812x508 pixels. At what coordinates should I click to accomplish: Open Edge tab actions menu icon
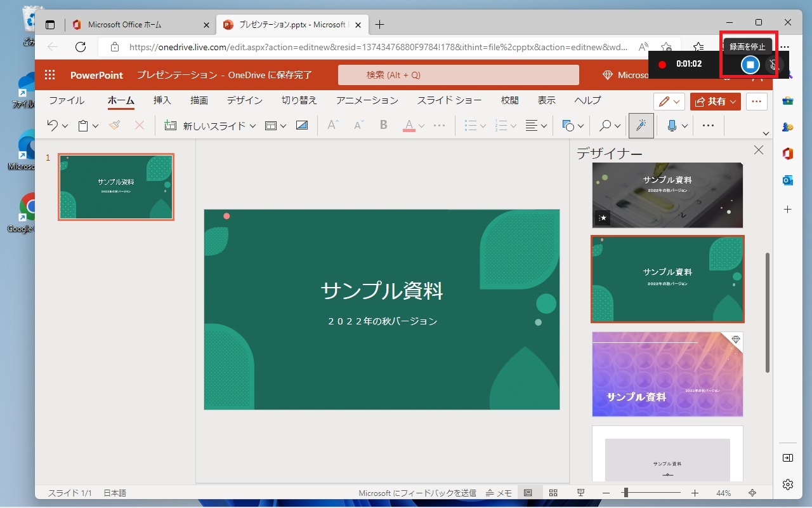point(50,25)
